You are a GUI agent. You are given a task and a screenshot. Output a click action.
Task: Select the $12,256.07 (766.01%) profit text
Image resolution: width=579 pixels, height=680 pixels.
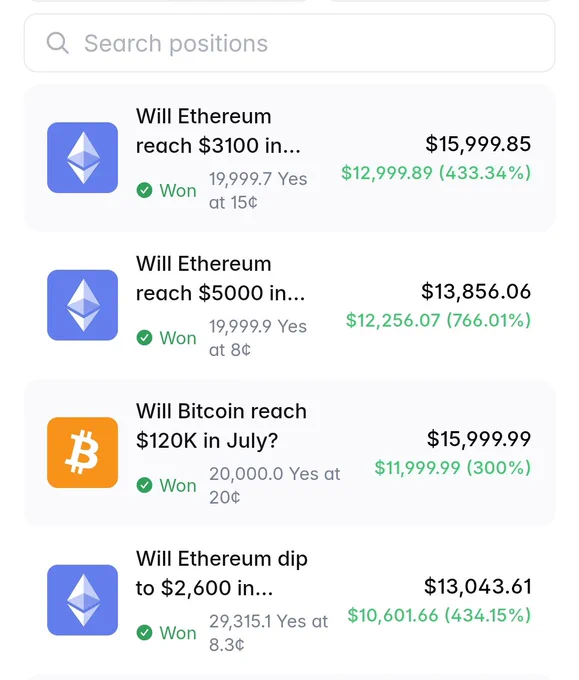(x=438, y=320)
